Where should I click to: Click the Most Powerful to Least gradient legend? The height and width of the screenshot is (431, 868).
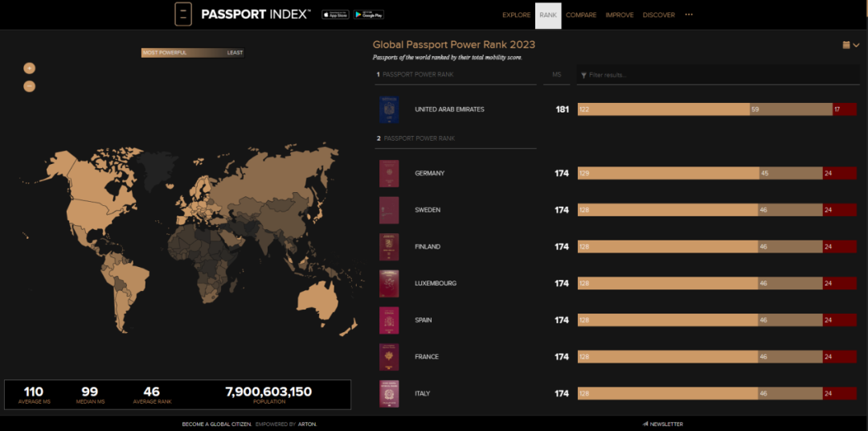tap(193, 52)
